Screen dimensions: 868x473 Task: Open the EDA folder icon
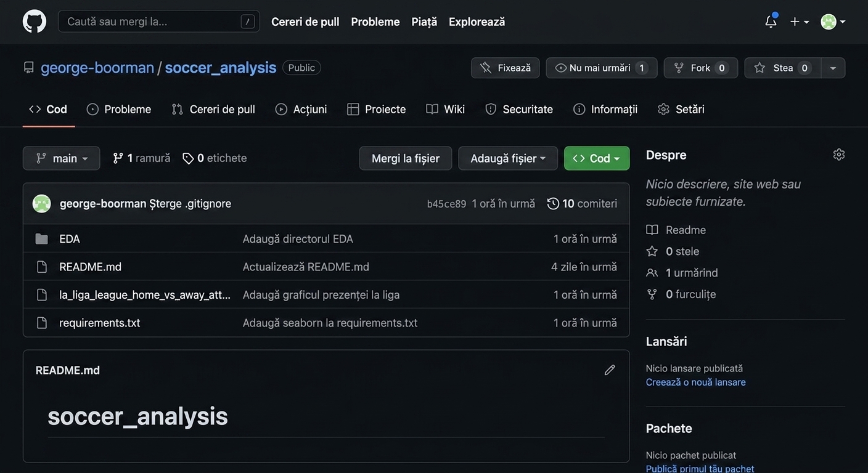pos(42,239)
